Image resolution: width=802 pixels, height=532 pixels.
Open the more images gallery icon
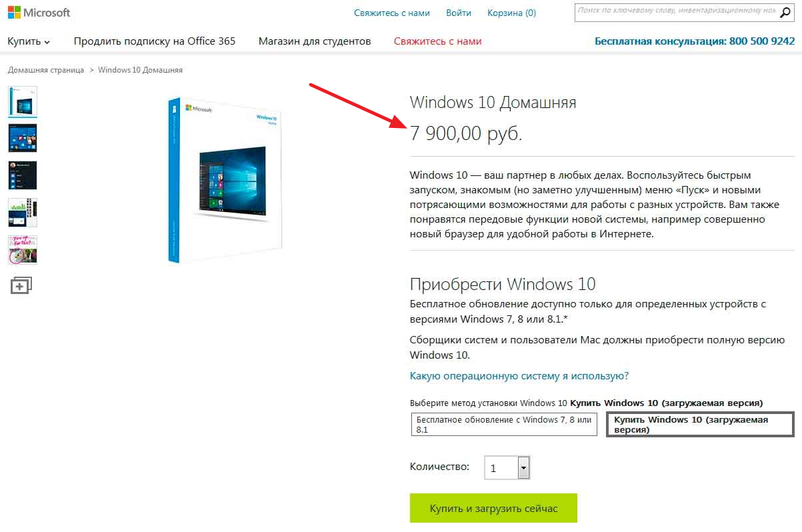tap(21, 285)
